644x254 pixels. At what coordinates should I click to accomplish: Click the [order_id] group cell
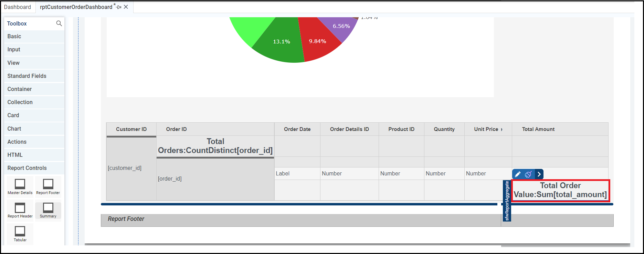(x=215, y=179)
